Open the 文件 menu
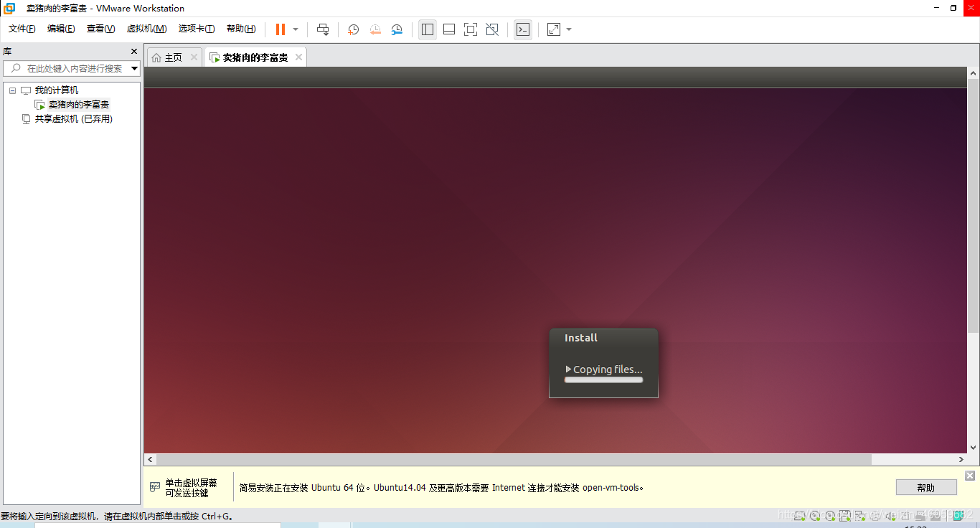The width and height of the screenshot is (980, 528). coord(22,29)
